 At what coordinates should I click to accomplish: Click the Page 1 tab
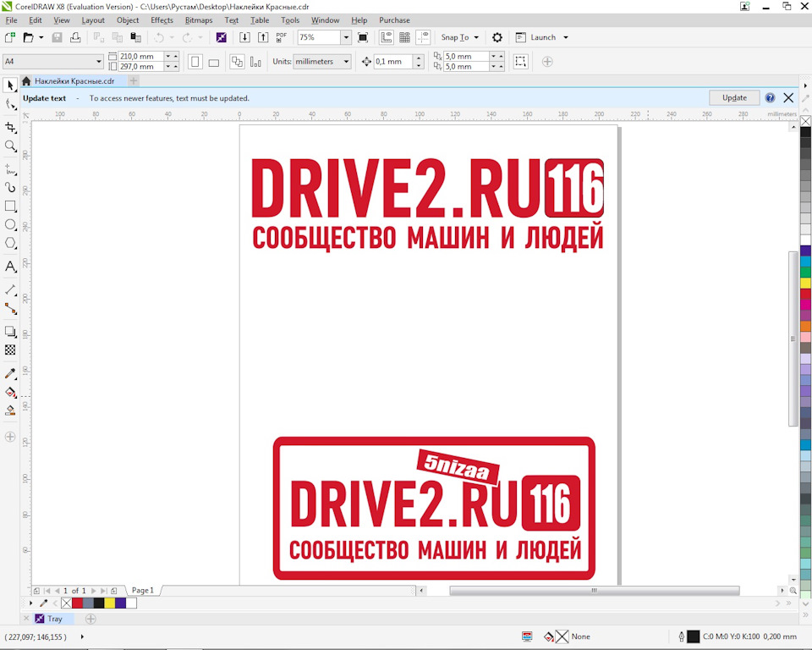[x=142, y=590]
